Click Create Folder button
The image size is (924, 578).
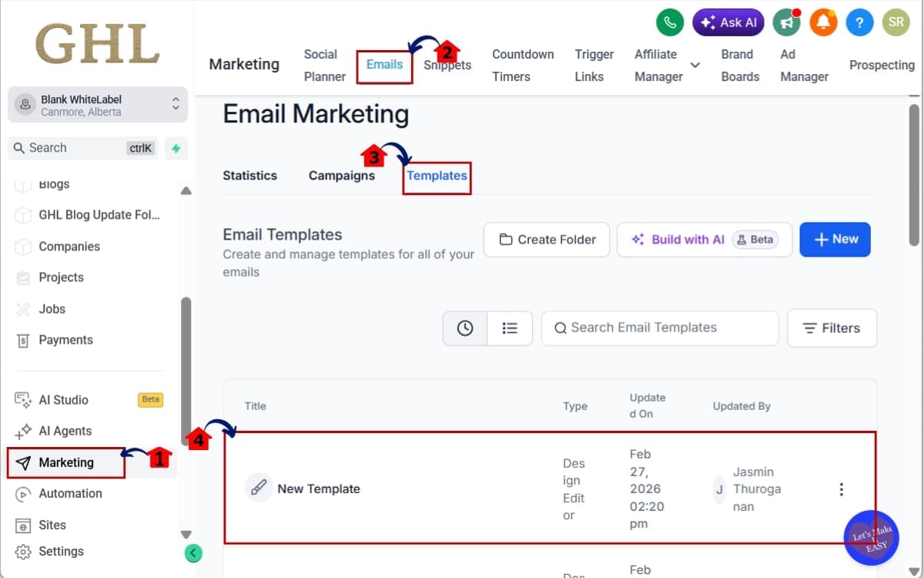[547, 239]
